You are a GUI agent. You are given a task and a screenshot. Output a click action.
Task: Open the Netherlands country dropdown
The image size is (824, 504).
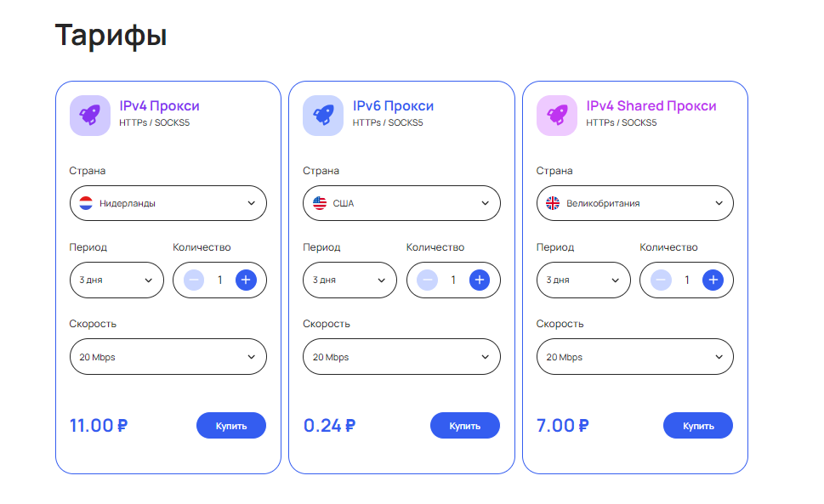coord(168,203)
